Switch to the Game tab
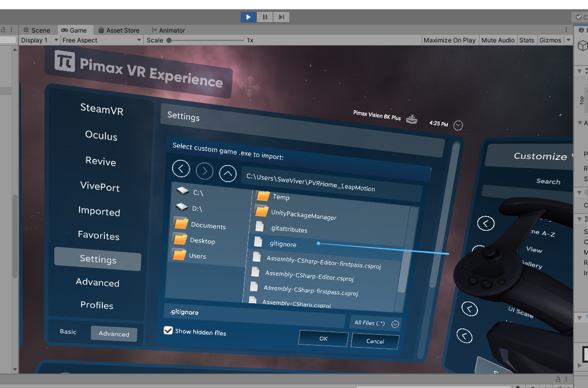Image resolution: width=588 pixels, height=388 pixels. (74, 30)
